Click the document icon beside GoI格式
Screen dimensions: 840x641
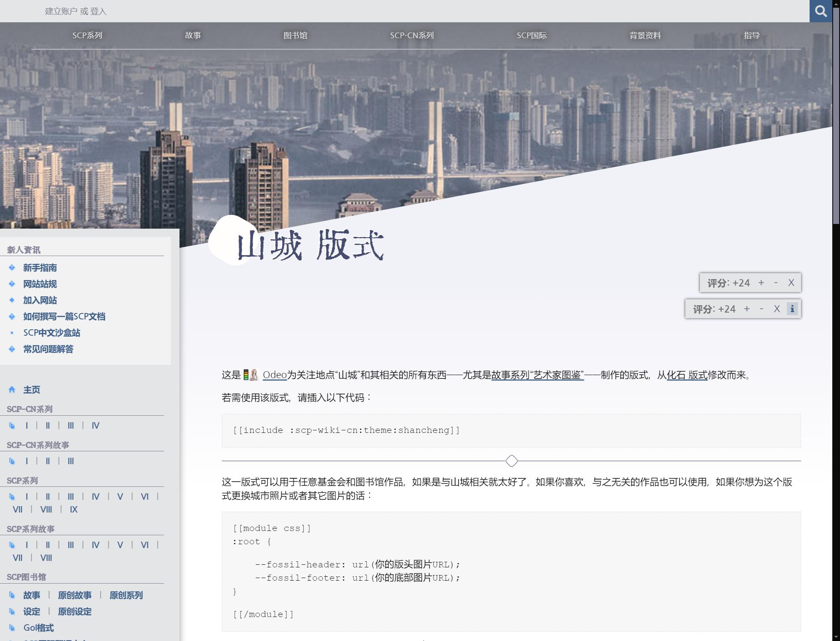[x=12, y=628]
